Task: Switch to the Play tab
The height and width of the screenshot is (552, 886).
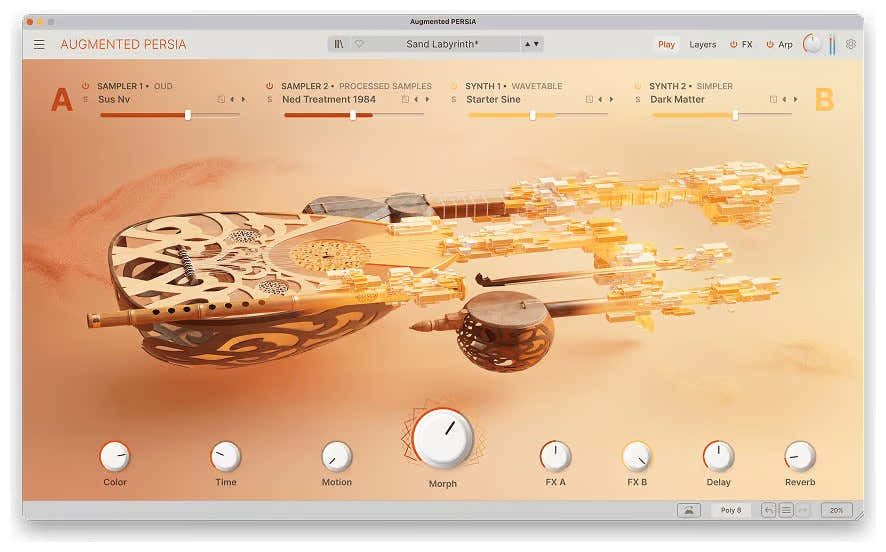Action: pyautogui.click(x=666, y=44)
